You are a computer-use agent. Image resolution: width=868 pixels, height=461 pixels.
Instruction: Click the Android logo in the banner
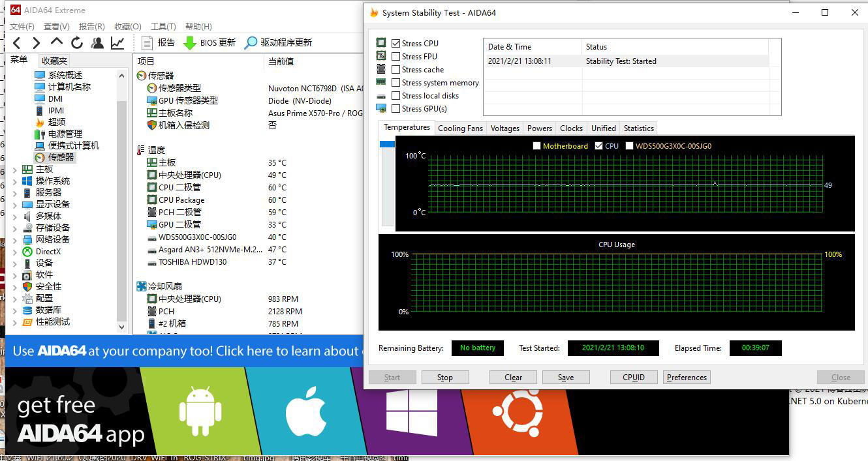(200, 411)
